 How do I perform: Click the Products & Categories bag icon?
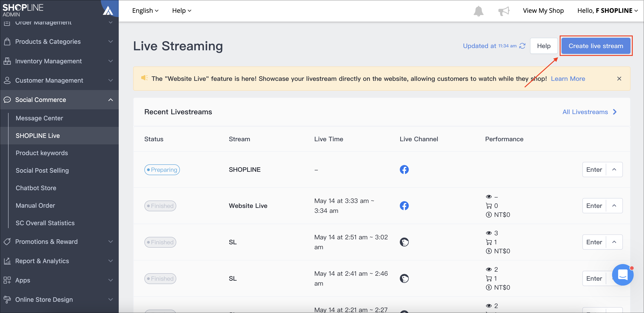tap(7, 42)
